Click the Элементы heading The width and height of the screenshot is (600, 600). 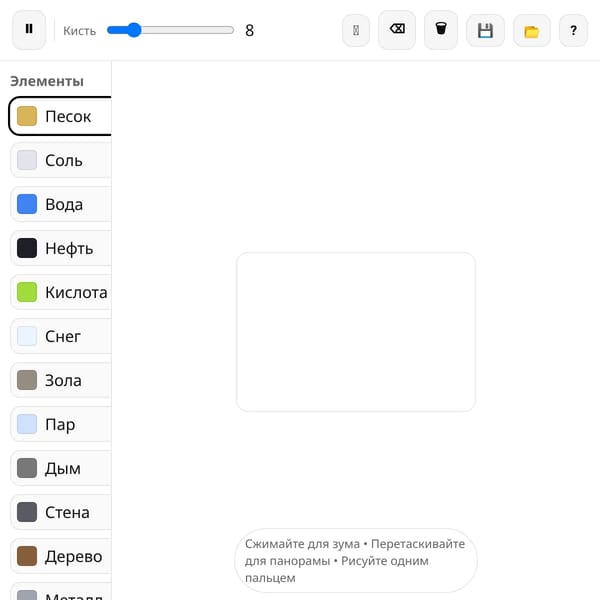click(47, 81)
